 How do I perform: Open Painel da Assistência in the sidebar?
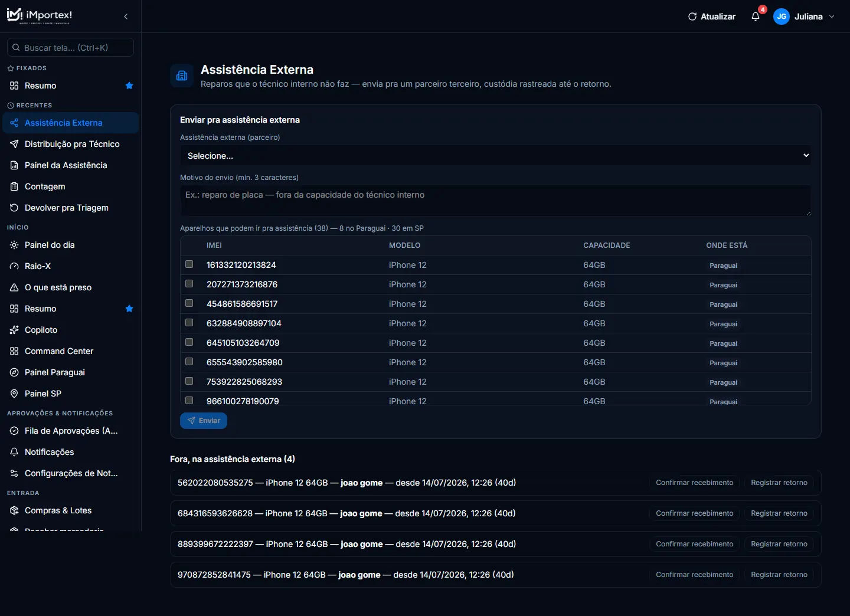tap(71, 165)
